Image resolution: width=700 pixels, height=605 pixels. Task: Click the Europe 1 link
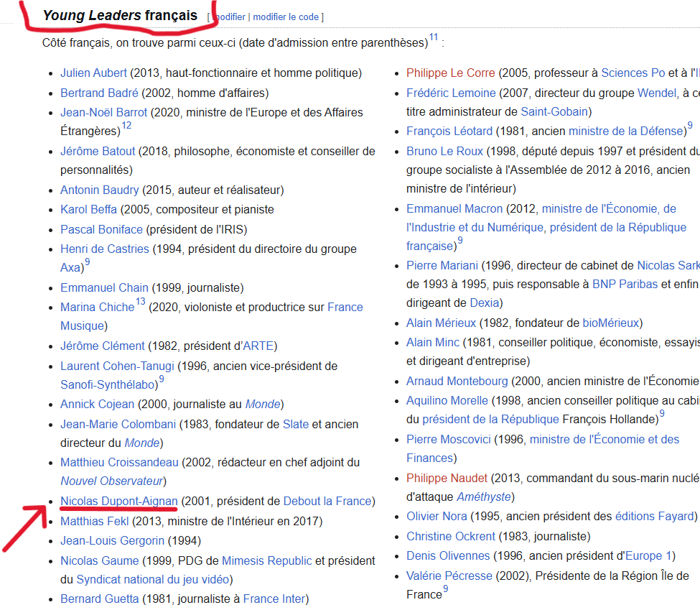[648, 555]
